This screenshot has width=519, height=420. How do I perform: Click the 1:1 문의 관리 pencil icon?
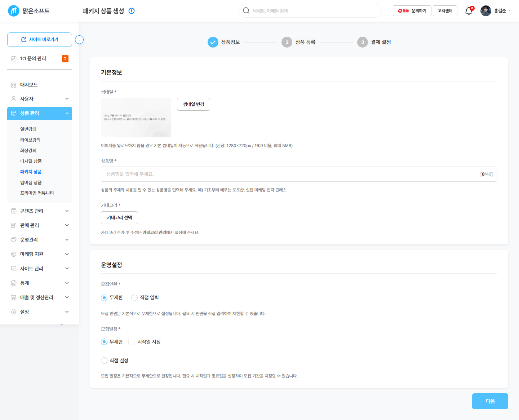point(14,59)
